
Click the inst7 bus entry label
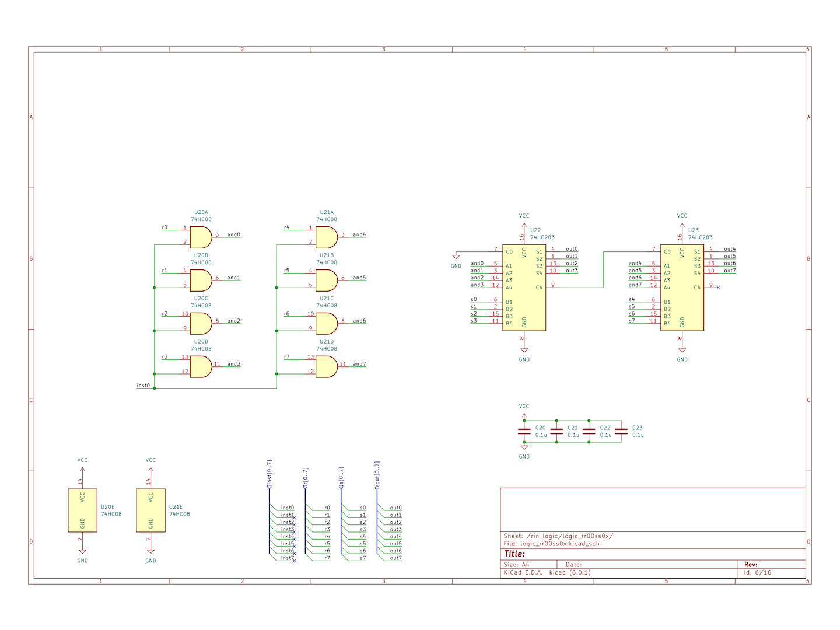[x=288, y=558]
